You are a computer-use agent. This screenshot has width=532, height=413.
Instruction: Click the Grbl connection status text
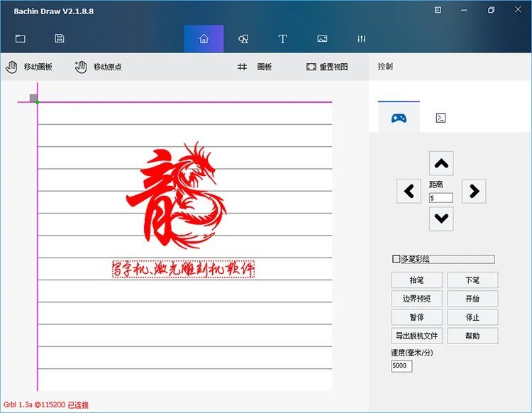pyautogui.click(x=46, y=404)
